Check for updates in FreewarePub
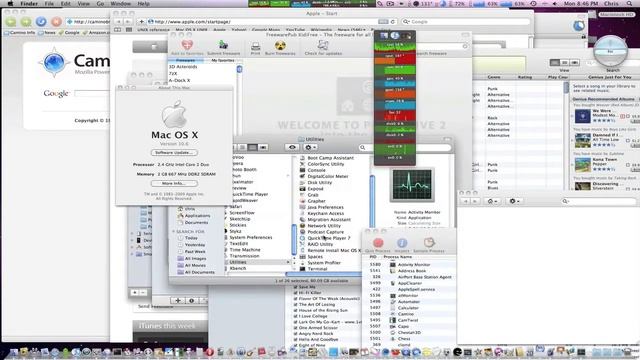This screenshot has width=640, height=360. coord(323,48)
